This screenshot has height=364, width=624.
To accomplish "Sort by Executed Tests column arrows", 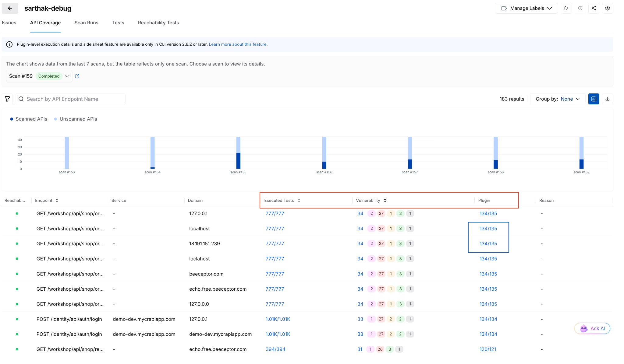I will [299, 200].
